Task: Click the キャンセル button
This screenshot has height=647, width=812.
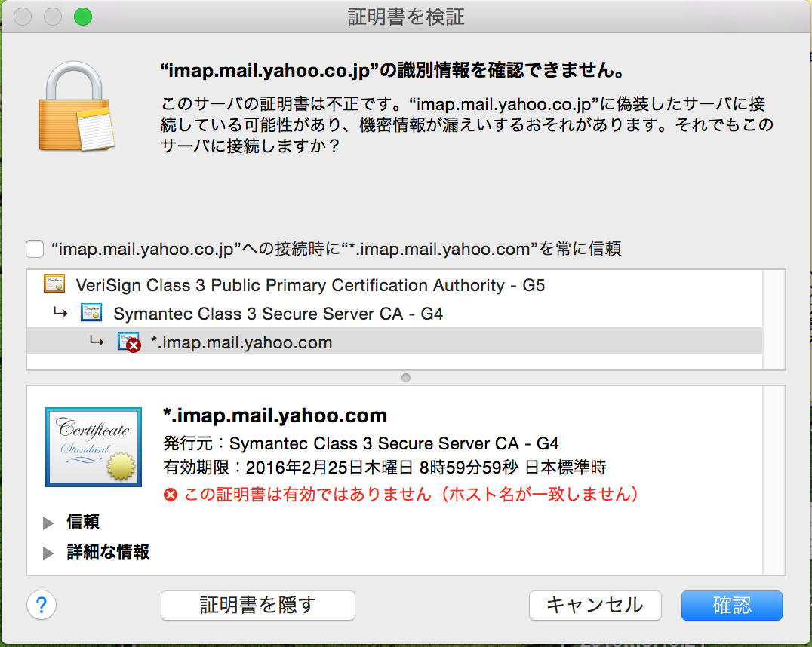Action: (595, 605)
